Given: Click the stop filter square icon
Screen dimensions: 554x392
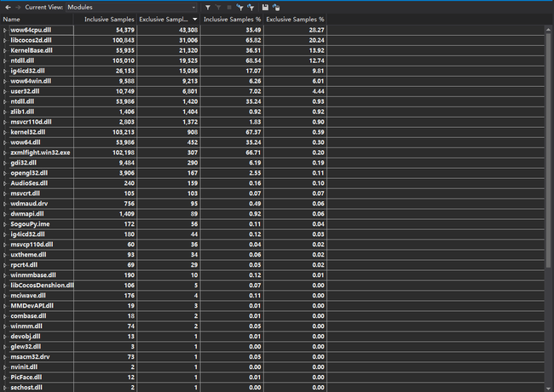Looking at the screenshot, I should (x=229, y=7).
